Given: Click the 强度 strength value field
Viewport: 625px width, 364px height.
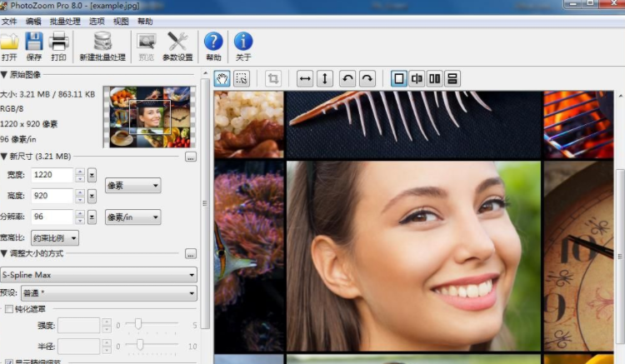Looking at the screenshot, I should [x=79, y=326].
